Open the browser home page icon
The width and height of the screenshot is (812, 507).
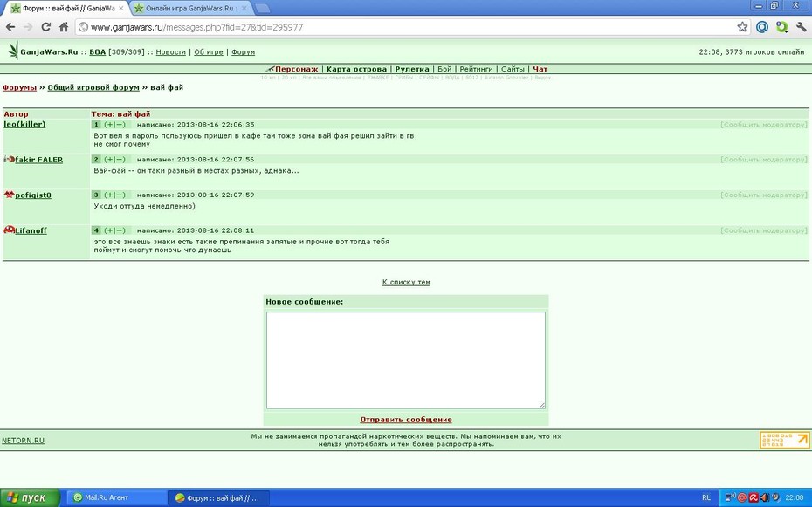[63, 27]
